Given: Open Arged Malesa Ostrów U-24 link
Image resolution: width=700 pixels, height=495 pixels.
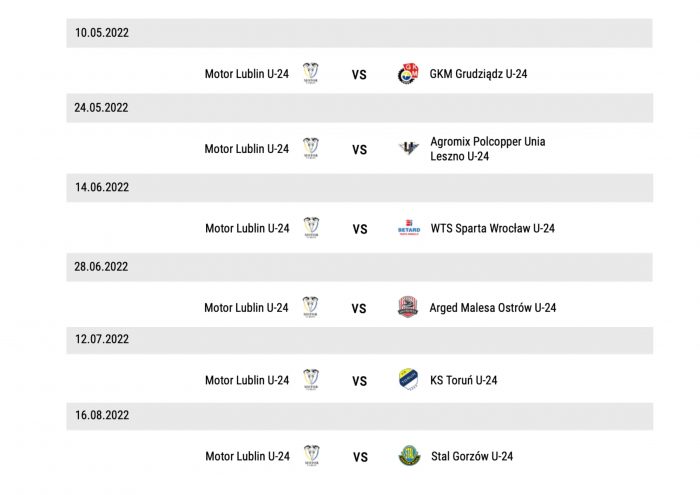Looking at the screenshot, I should [492, 308].
